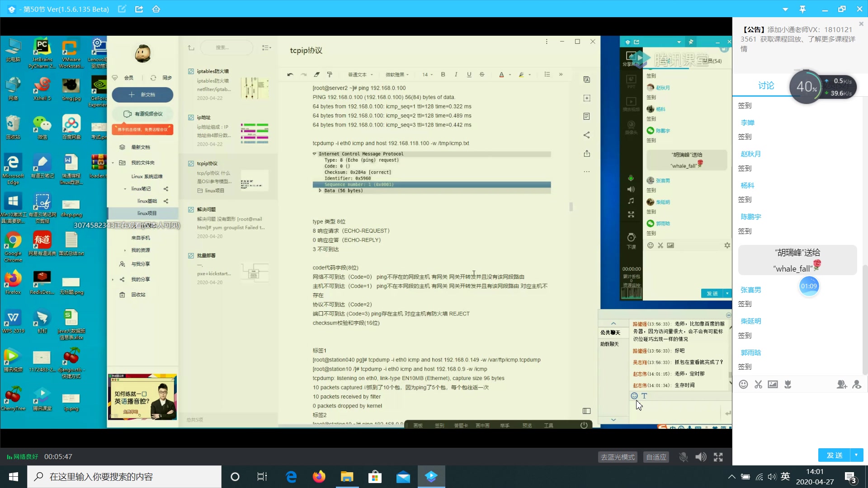868x488 pixels.
Task: Select the 微软雅黑 font dropdown
Action: pos(396,75)
